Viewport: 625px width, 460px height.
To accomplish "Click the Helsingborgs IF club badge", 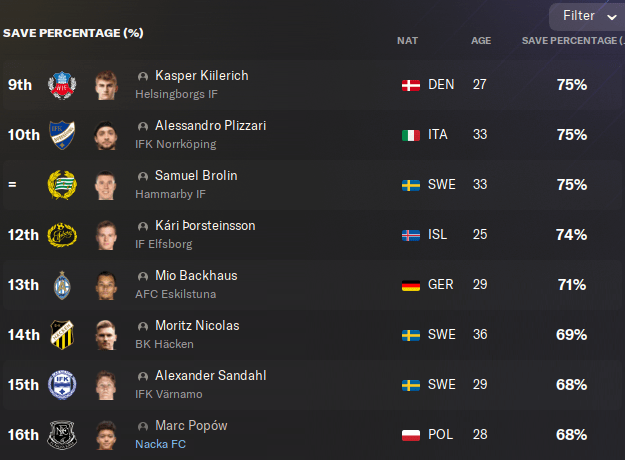I will pos(62,85).
